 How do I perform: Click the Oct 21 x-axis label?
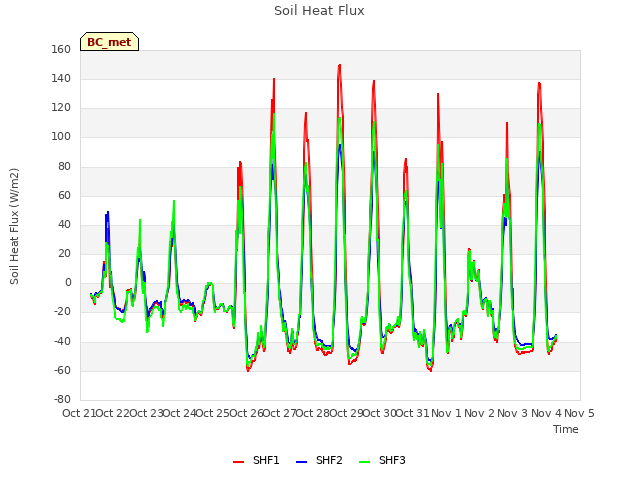point(79,413)
